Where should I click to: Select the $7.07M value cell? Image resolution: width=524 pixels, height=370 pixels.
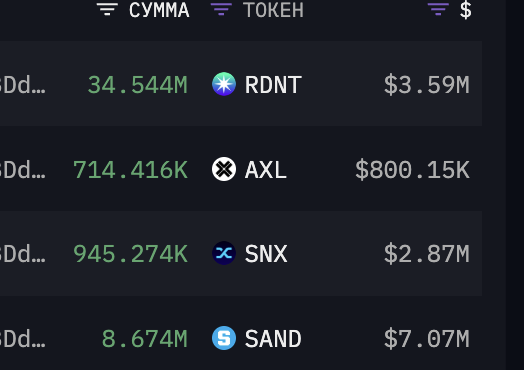point(427,339)
